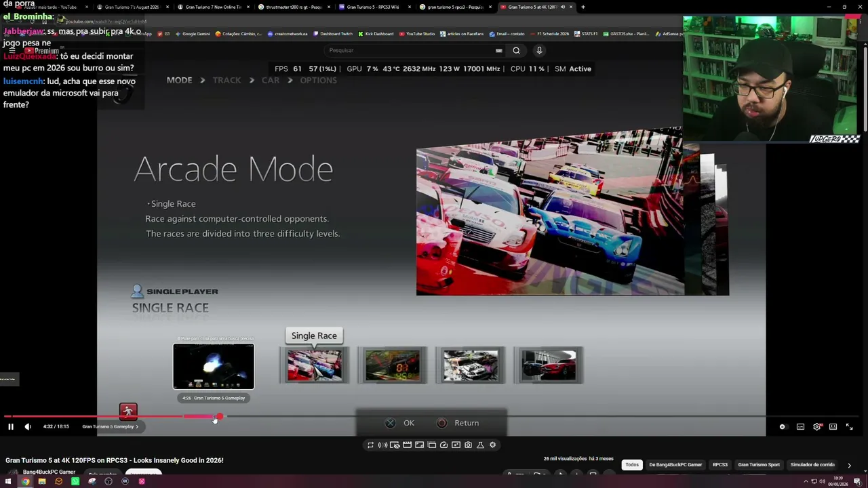Viewport: 868px width, 488px height.
Task: Click the red video progress bar scrubber
Action: [219, 416]
